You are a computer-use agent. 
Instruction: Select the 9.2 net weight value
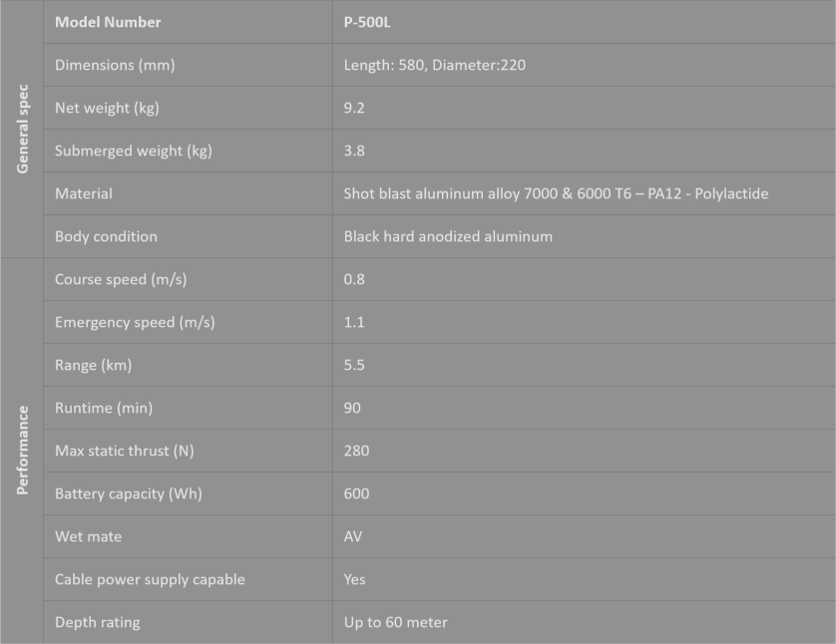coord(354,108)
